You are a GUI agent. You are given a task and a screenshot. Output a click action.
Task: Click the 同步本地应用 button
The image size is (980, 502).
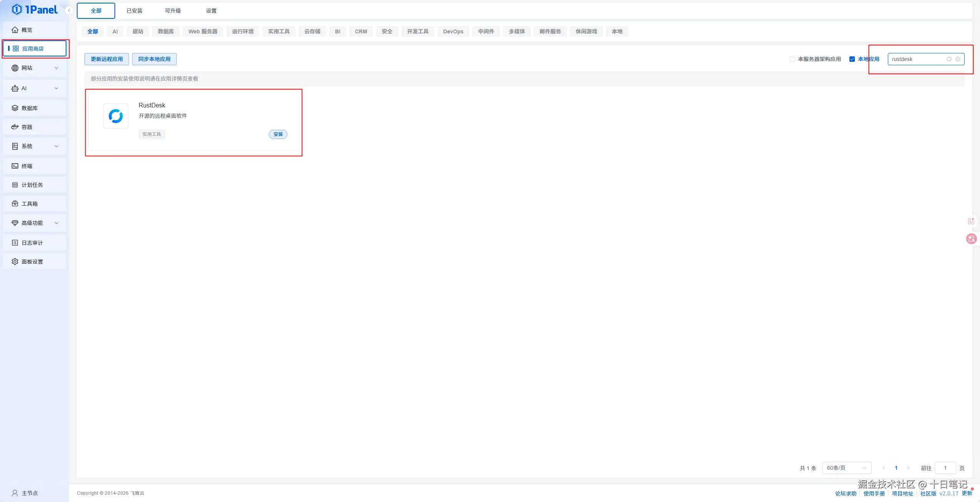click(154, 59)
